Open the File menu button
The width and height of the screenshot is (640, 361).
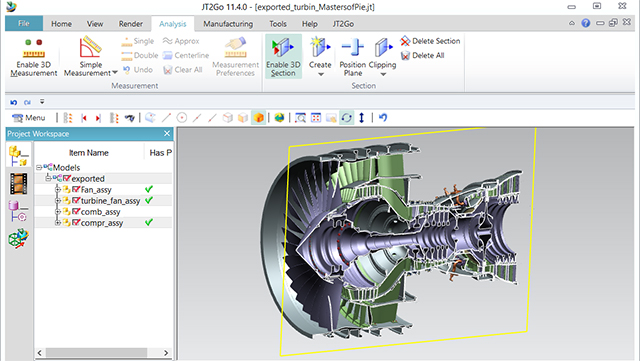coord(24,23)
